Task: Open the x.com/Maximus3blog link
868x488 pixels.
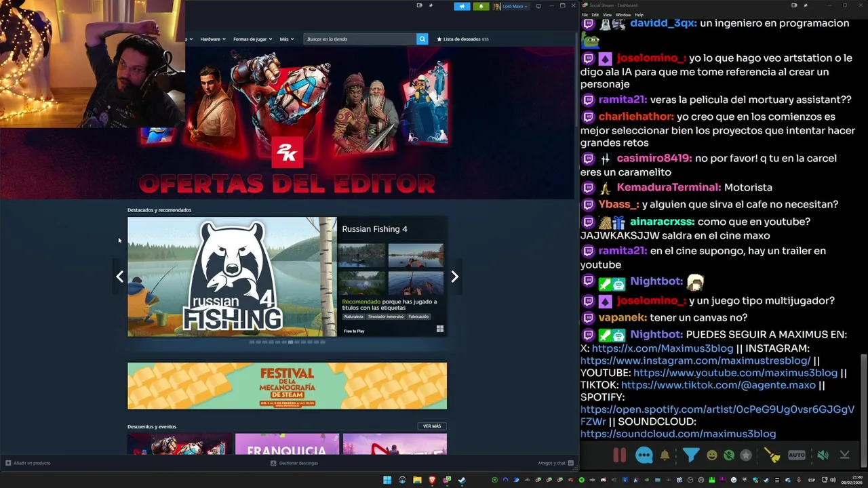Action: (663, 348)
